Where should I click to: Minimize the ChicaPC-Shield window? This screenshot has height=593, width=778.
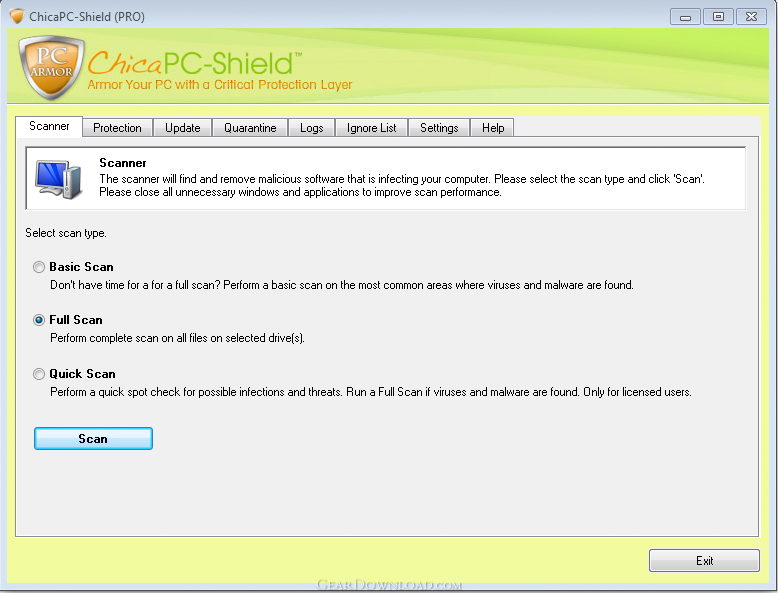tap(685, 17)
